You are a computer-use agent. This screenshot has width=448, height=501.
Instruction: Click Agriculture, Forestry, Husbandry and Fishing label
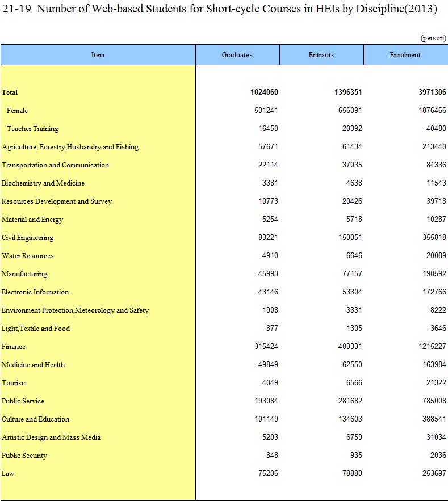point(70,147)
